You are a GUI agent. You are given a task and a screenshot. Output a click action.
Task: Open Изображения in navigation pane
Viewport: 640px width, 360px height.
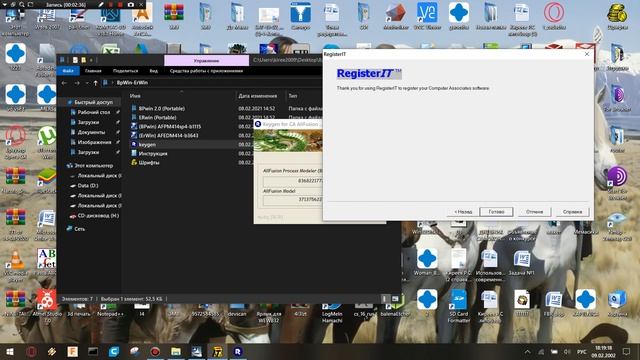(x=94, y=142)
